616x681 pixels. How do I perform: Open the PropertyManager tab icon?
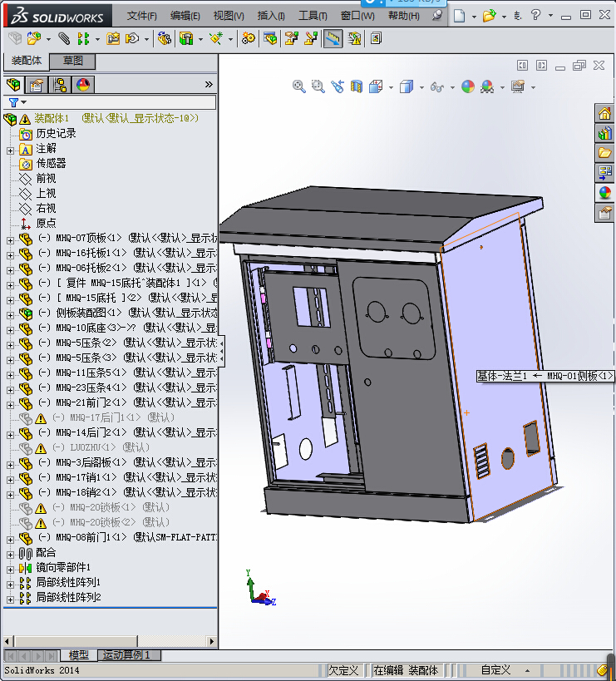point(37,84)
